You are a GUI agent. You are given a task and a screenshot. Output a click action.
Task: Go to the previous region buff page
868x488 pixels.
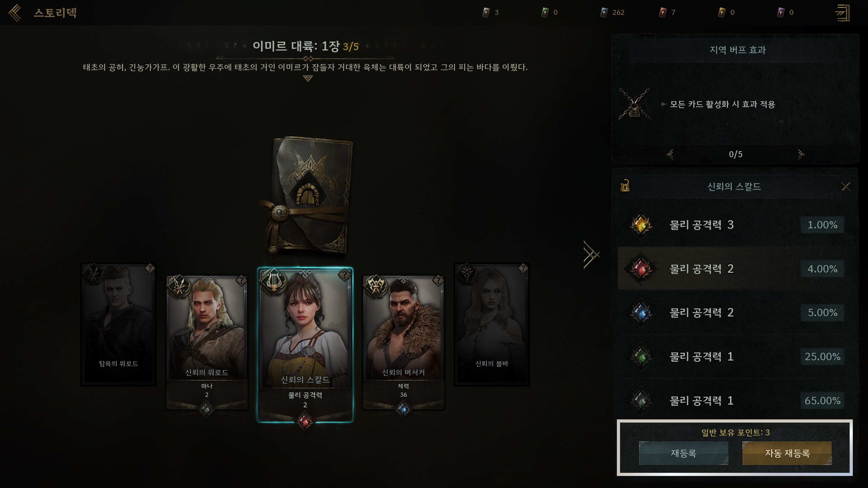[x=670, y=154]
